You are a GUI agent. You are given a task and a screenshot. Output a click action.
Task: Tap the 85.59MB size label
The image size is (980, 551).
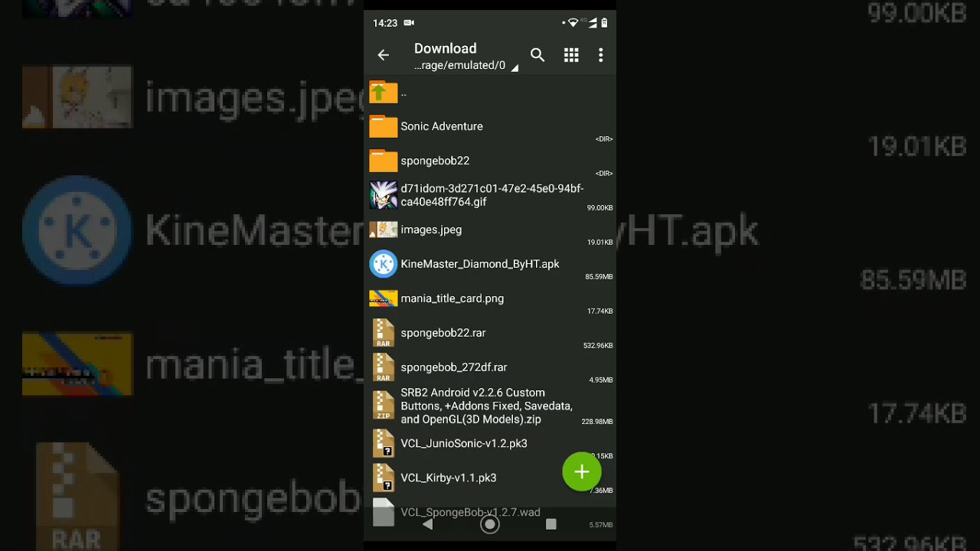coord(599,277)
